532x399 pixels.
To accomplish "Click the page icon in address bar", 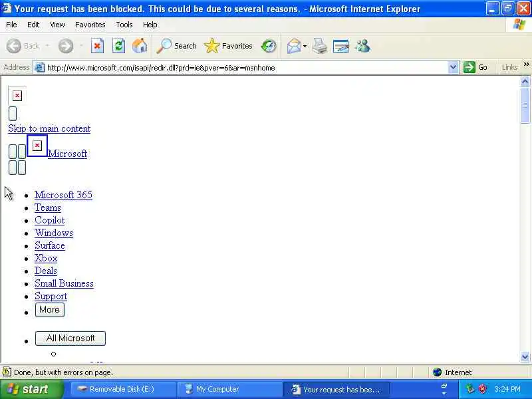I will click(x=40, y=68).
